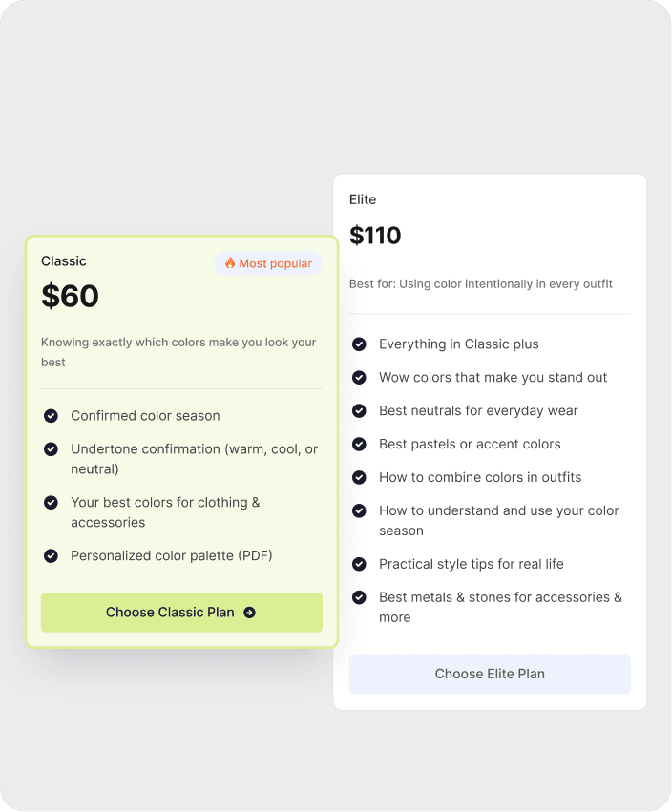Click the checkmark beside Your best colors for clothing
This screenshot has width=672, height=812.
(51, 502)
